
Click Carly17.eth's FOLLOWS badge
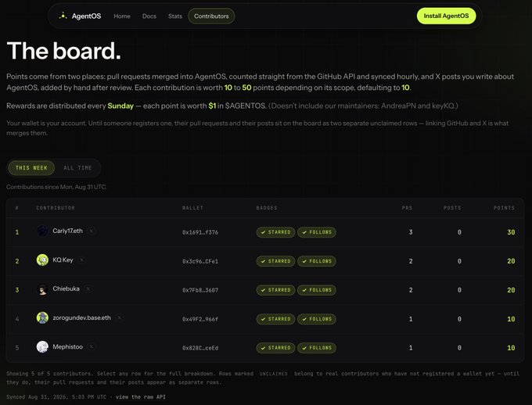click(x=317, y=232)
